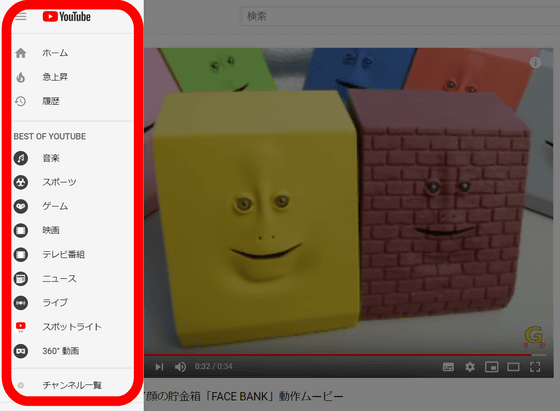
Task: Skip to next video in player
Action: click(x=159, y=367)
